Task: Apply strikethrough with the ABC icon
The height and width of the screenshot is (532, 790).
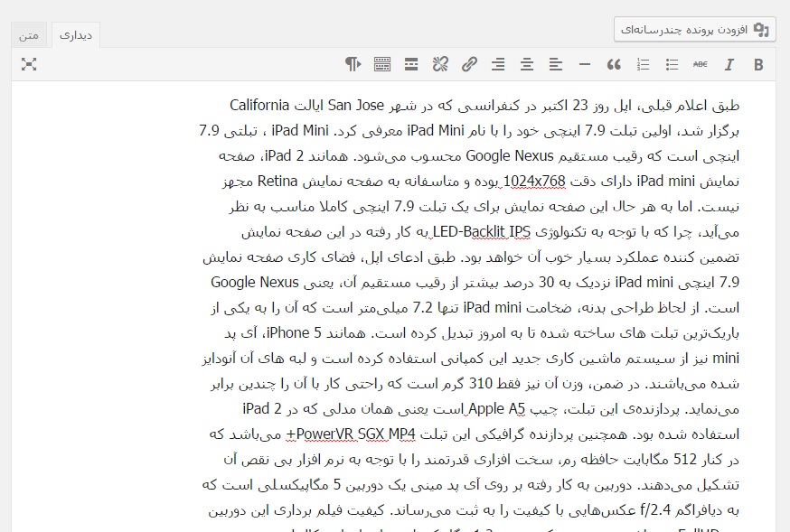Action: coord(701,64)
